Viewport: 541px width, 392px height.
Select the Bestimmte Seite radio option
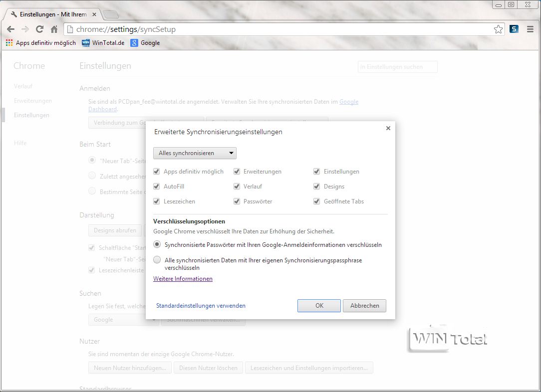click(x=92, y=191)
